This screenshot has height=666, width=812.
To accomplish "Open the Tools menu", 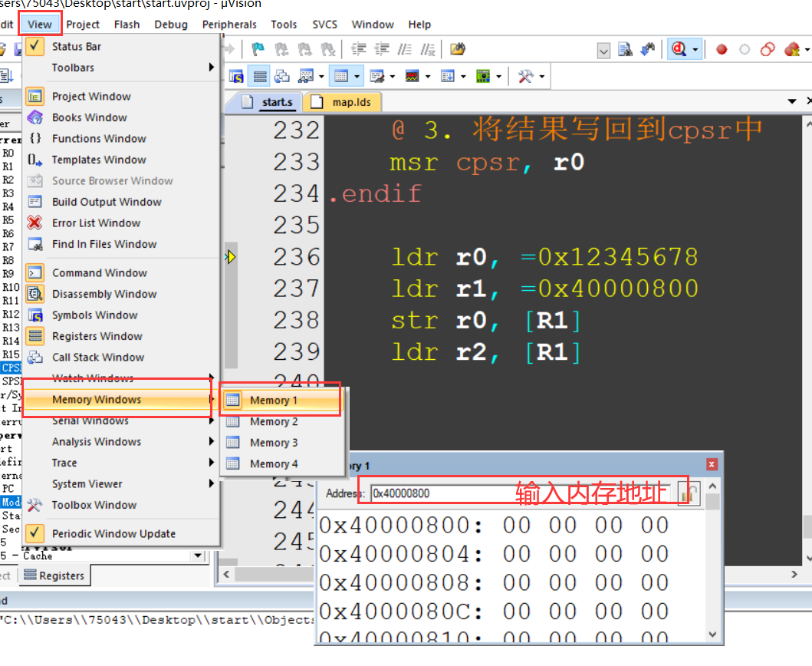I will (284, 25).
